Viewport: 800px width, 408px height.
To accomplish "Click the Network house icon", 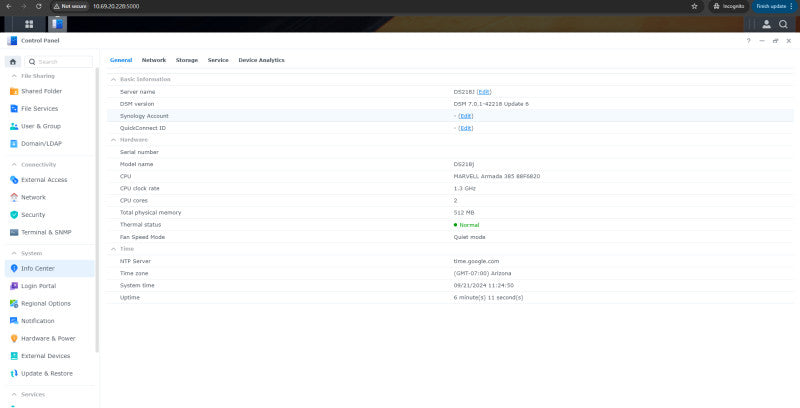I will 14,197.
